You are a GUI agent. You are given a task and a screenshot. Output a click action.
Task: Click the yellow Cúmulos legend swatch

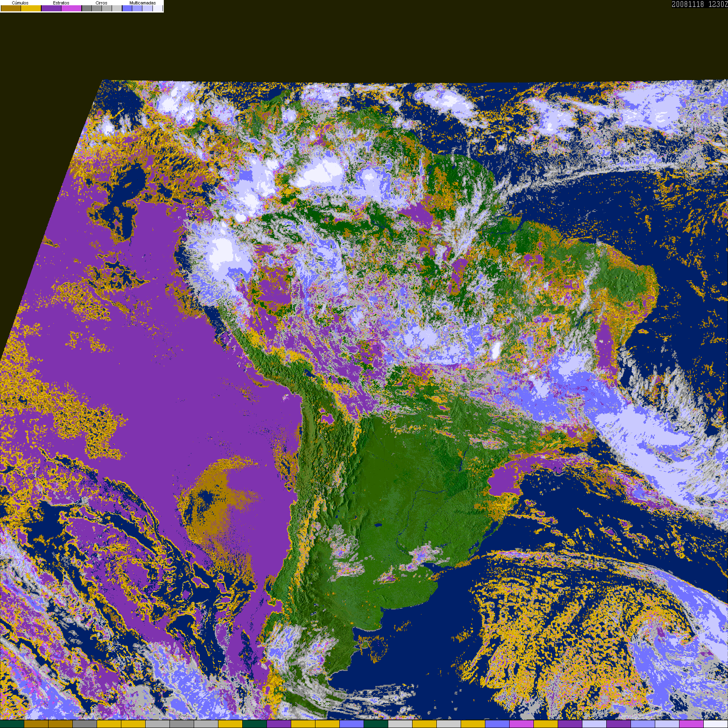[31, 8]
